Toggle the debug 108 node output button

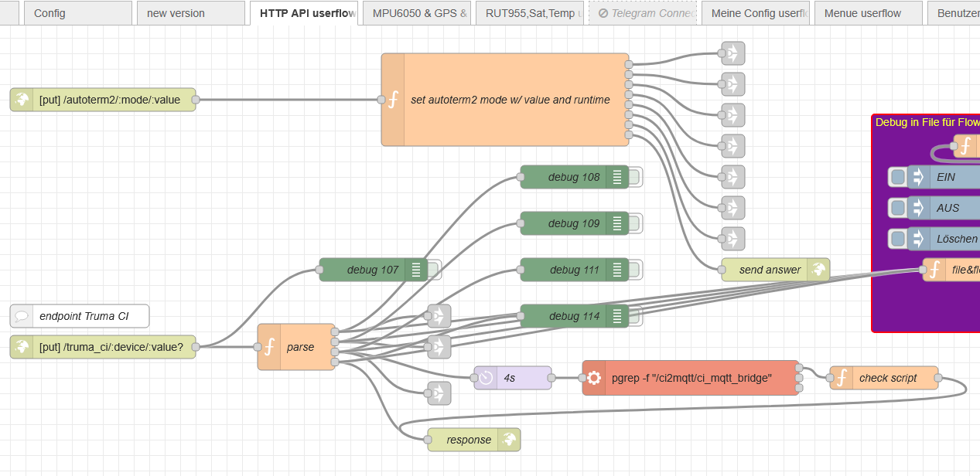point(635,177)
